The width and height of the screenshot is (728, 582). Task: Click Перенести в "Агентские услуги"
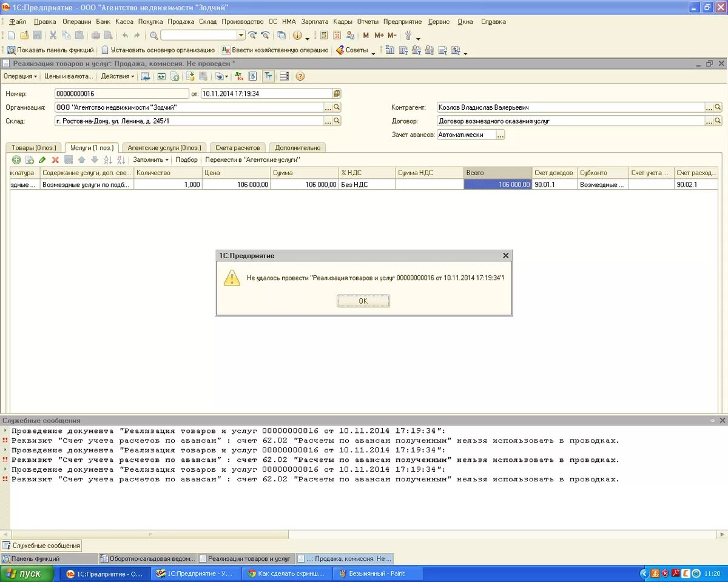252,160
